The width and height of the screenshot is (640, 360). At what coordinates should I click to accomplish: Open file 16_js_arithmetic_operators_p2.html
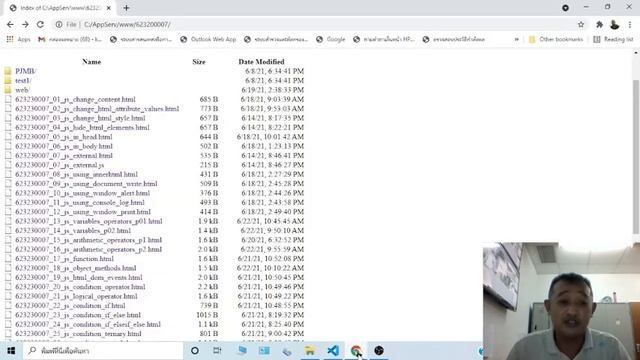(89, 249)
